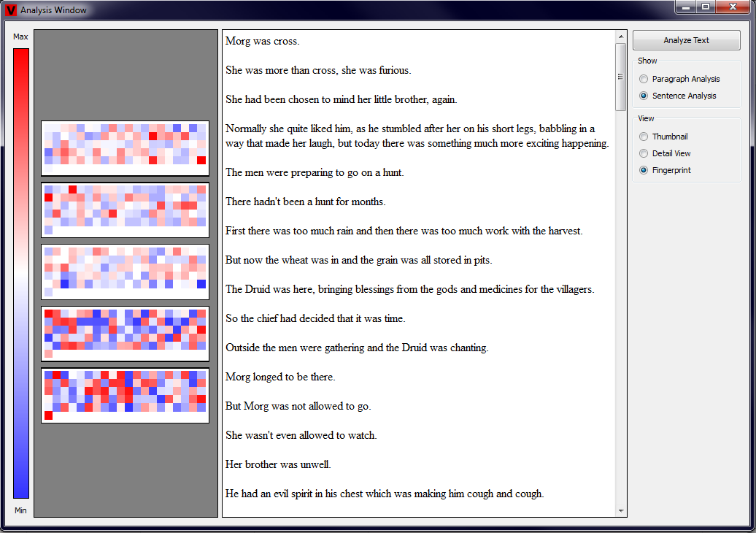This screenshot has width=756, height=533.
Task: Select the fifth fingerprint thumbnail at bottom
Action: tap(125, 396)
